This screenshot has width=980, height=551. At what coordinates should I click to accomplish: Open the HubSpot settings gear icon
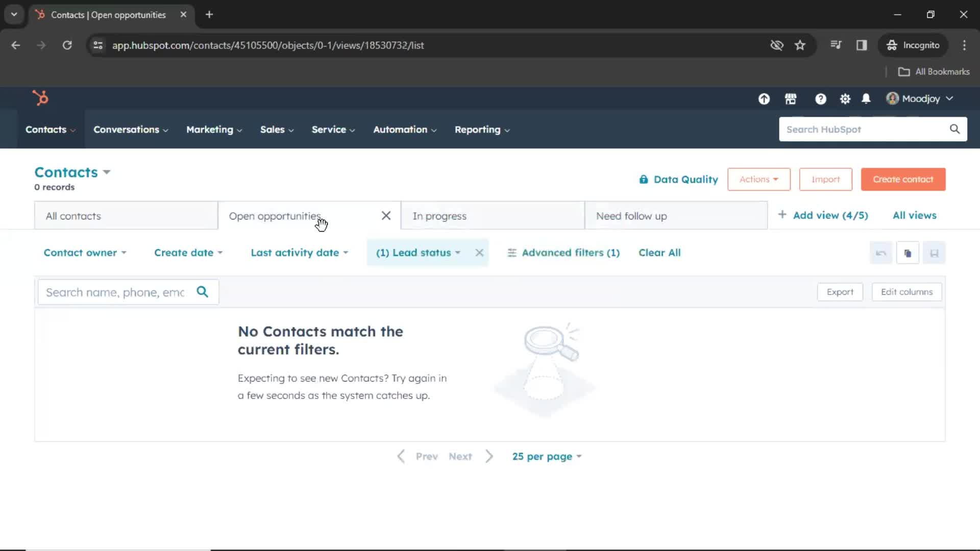[845, 99]
